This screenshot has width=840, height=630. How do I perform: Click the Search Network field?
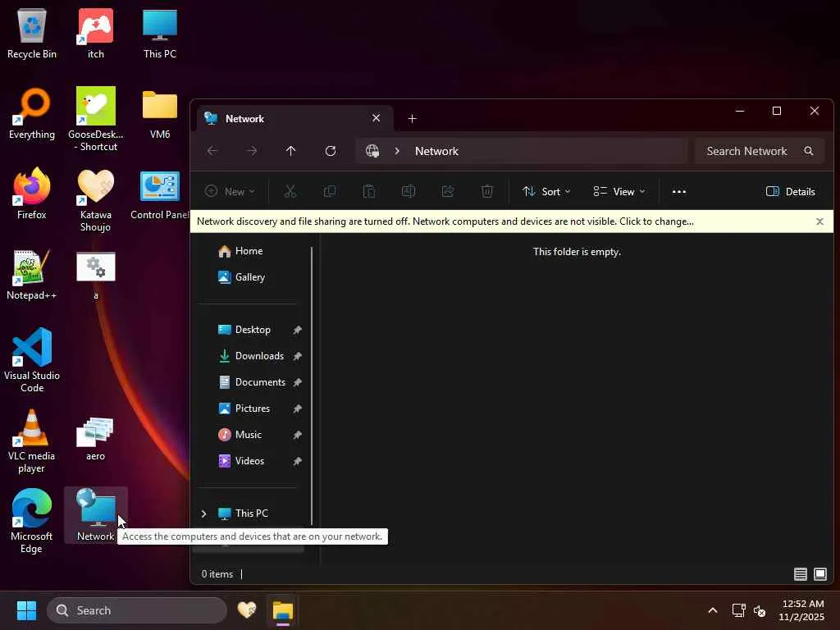click(x=760, y=151)
